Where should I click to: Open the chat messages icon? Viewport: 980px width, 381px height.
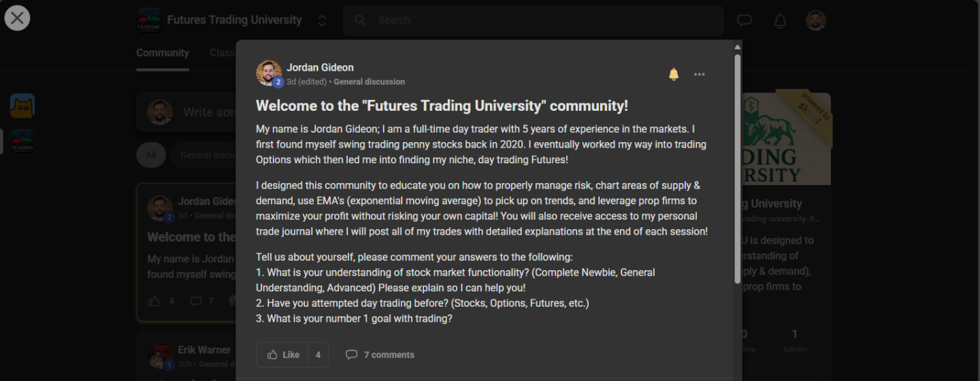744,20
